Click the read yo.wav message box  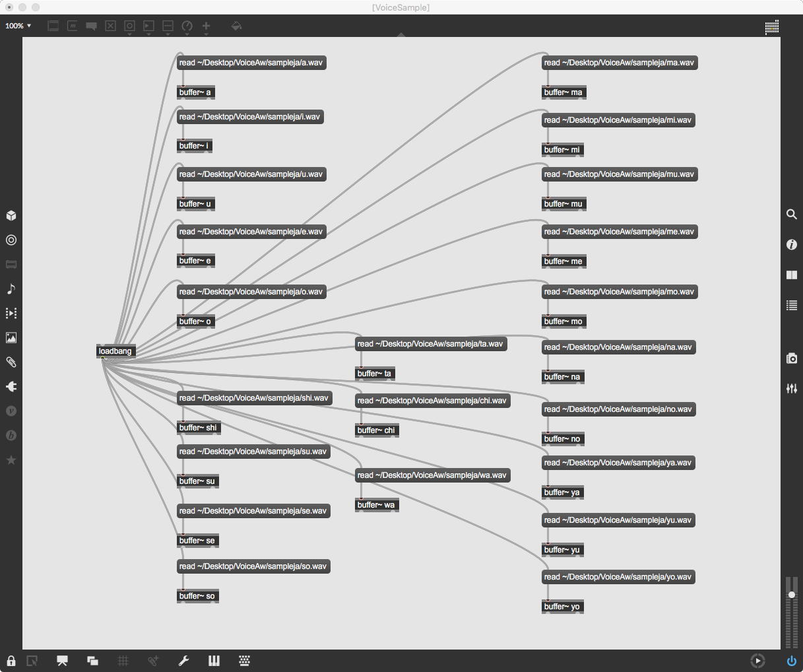tap(618, 577)
